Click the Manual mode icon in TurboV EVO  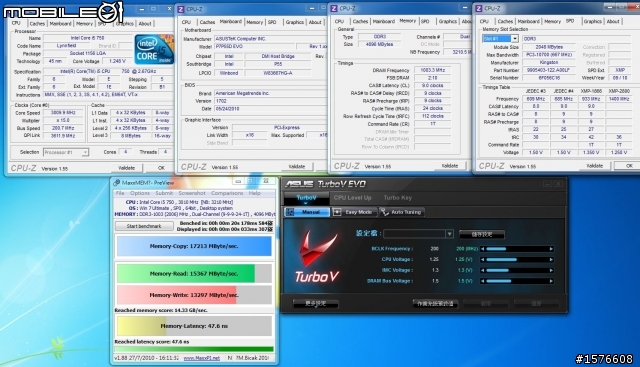[x=290, y=212]
